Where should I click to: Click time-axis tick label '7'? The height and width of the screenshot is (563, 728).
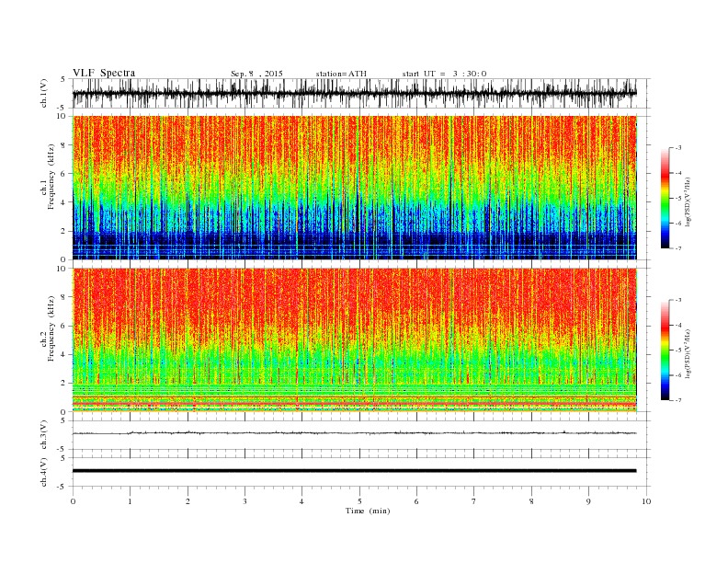474,501
